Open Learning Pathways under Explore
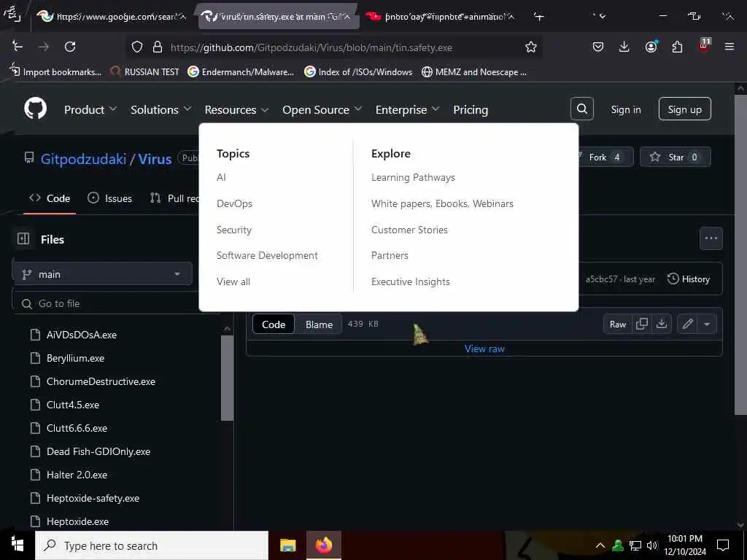 pos(413,177)
